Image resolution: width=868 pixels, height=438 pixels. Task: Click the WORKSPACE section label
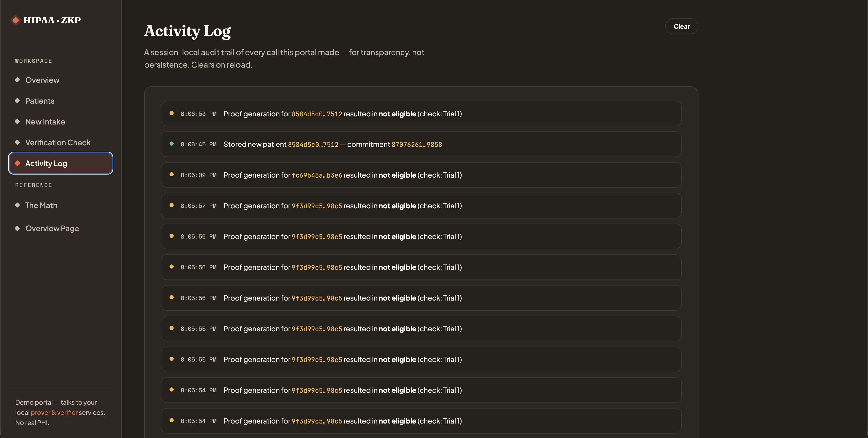(x=33, y=61)
